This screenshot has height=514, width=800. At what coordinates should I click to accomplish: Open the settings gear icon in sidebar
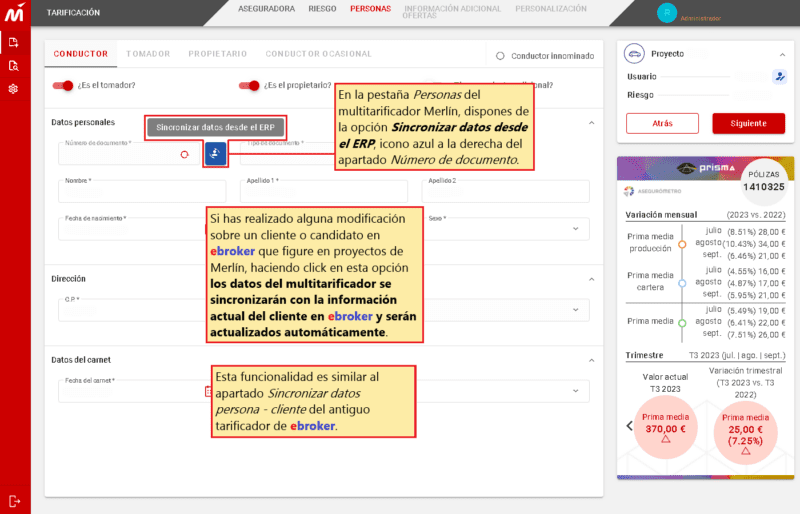coord(13,89)
